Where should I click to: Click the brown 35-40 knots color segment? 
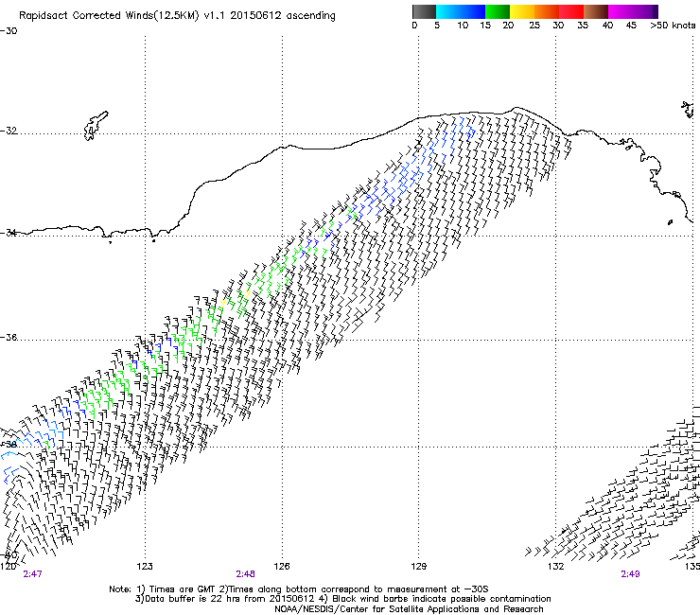[x=596, y=11]
